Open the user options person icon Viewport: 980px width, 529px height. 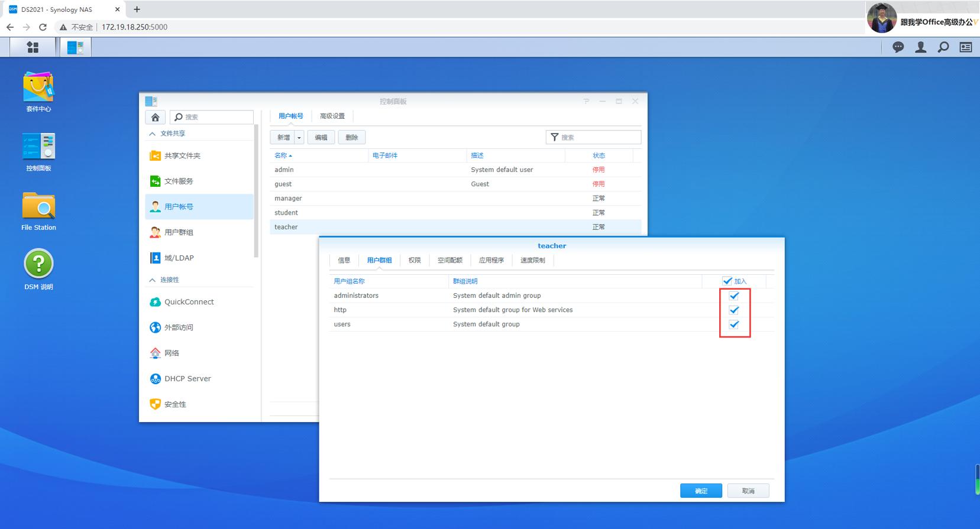920,47
